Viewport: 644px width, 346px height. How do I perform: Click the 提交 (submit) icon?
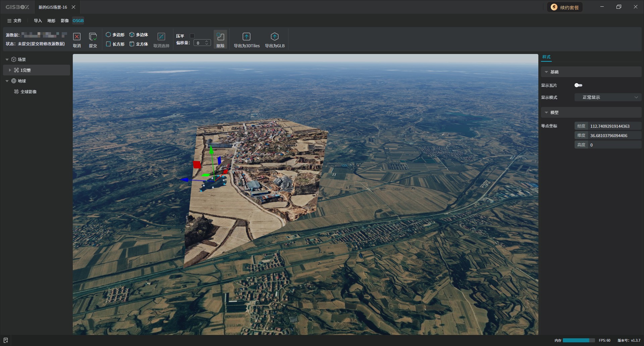click(x=93, y=37)
